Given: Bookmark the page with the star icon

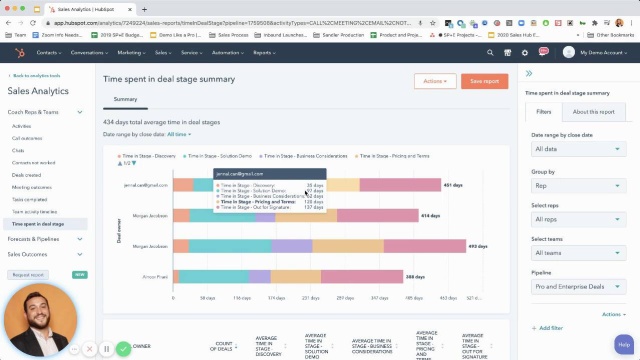Looking at the screenshot, I should coord(433,23).
